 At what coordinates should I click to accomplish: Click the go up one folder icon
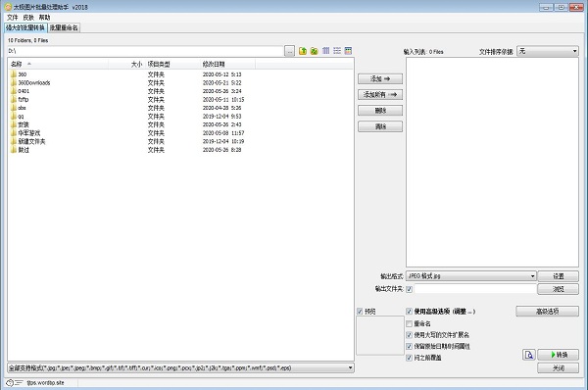303,51
